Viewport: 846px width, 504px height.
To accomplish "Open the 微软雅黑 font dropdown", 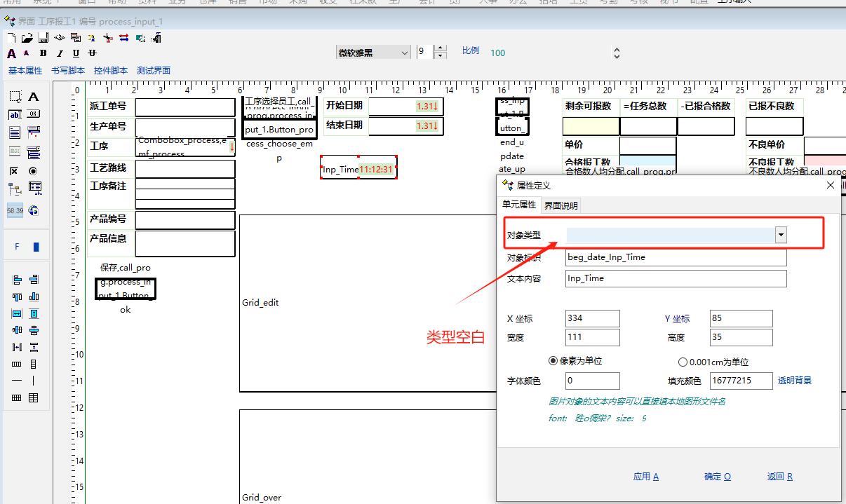I will point(404,53).
